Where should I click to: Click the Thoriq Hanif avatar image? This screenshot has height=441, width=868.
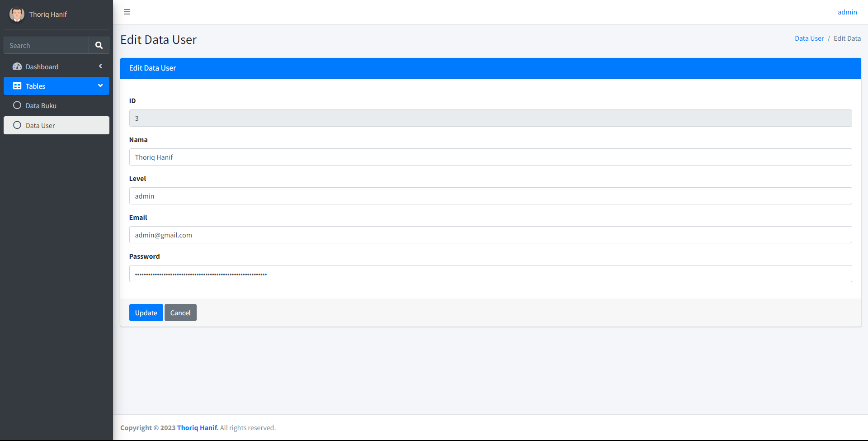point(17,14)
